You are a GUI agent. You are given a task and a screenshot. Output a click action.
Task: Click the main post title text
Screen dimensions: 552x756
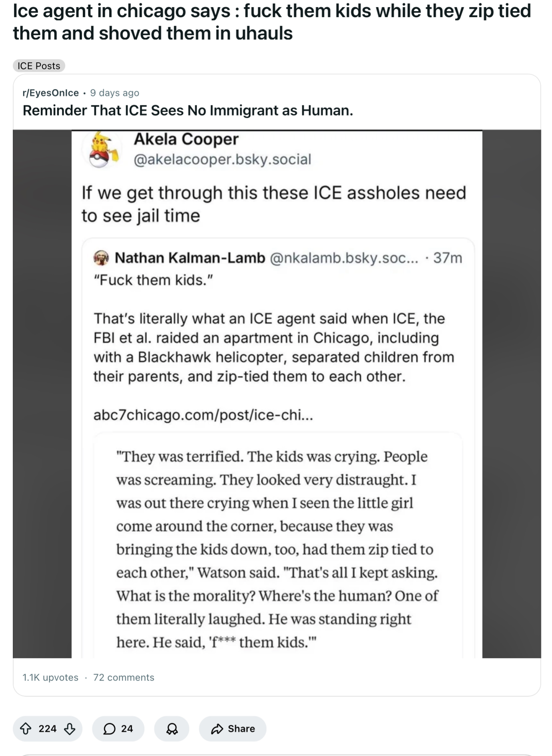coord(272,22)
